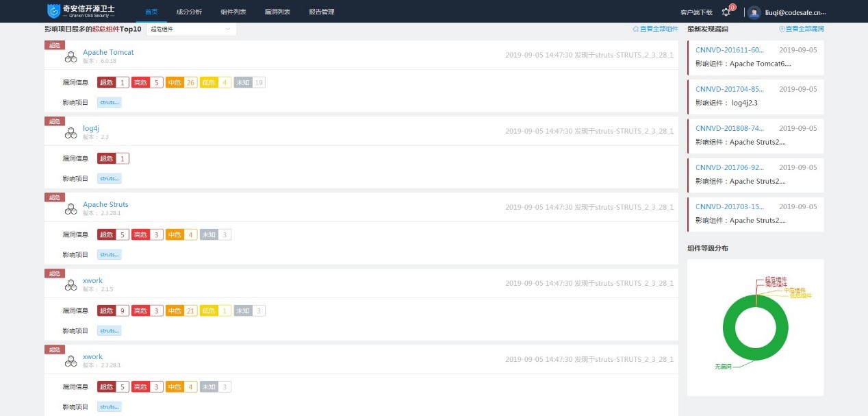Click the 高危 5 badge in Apache Tomcat card
868x416 pixels.
[x=147, y=82]
